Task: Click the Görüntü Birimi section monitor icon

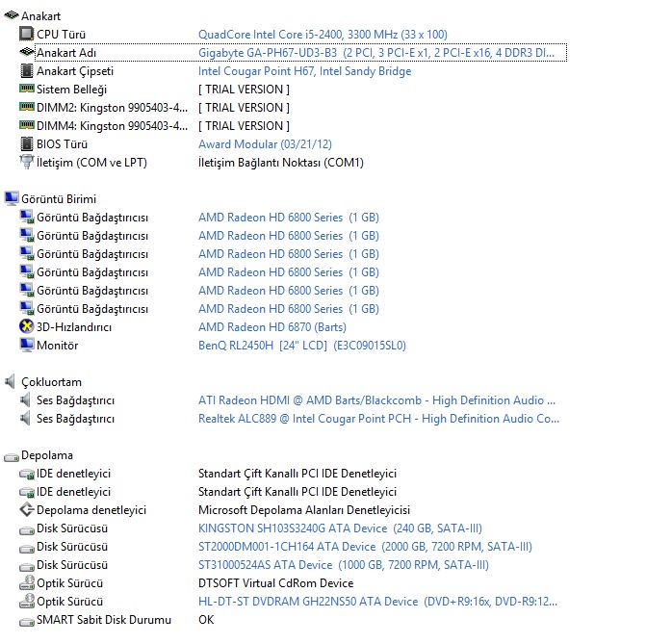Action: 12,198
